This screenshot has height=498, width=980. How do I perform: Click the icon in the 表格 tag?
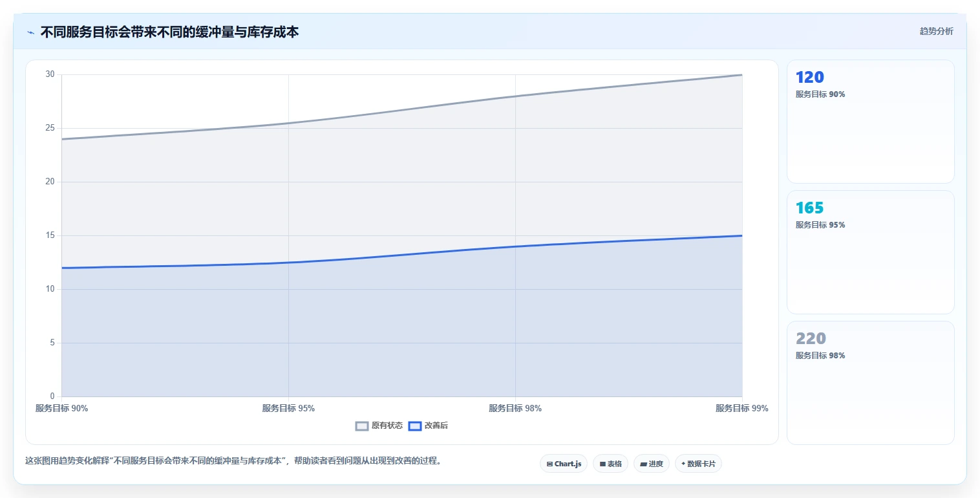(x=602, y=464)
